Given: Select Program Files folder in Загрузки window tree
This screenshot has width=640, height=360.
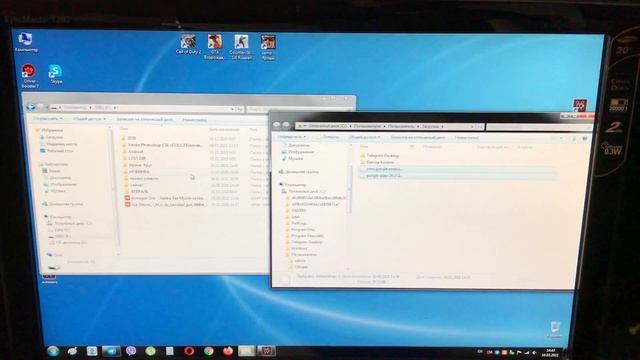Looking at the screenshot, I should point(300,229).
